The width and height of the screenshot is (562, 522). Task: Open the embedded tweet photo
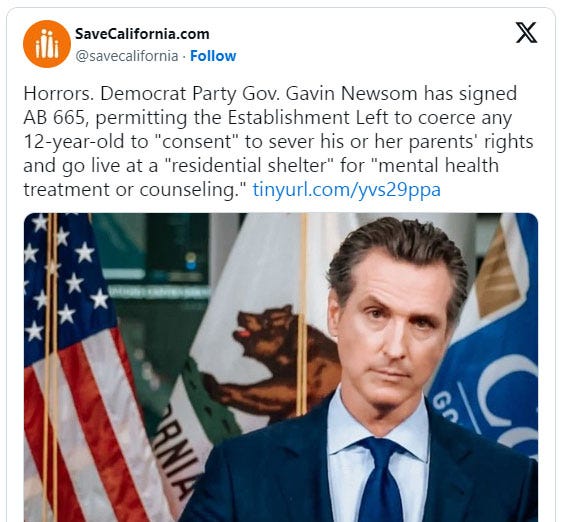point(281,367)
